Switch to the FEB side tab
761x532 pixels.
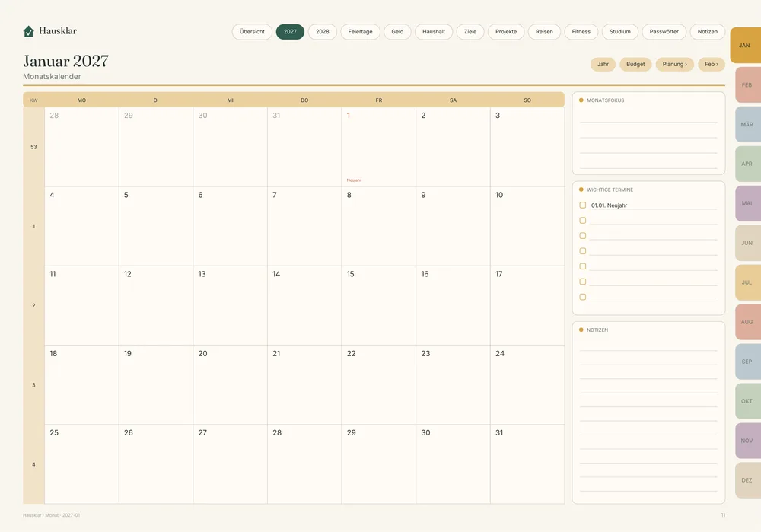pyautogui.click(x=748, y=85)
